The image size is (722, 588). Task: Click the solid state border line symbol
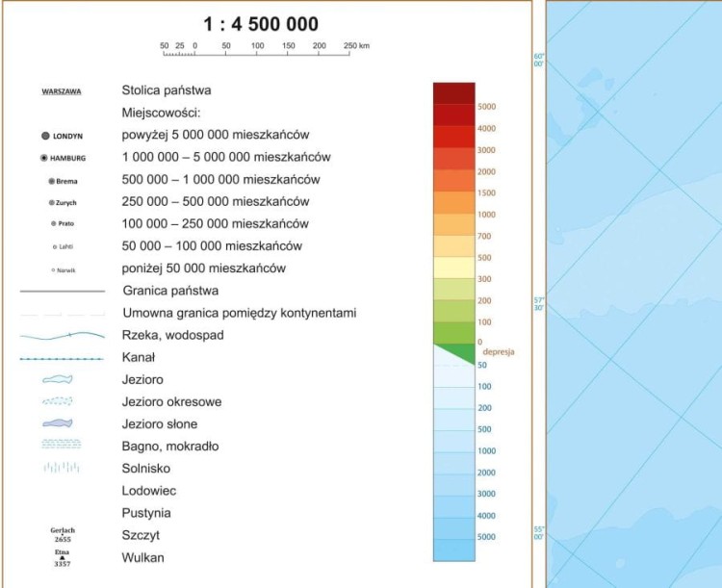63,291
